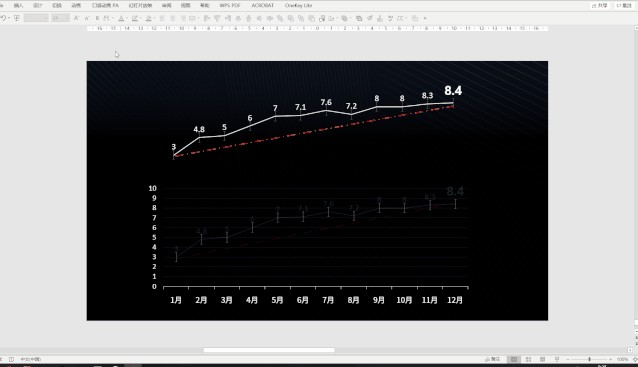Expand the quick toolbar customize arrow
The image size is (638, 367).
tap(425, 18)
